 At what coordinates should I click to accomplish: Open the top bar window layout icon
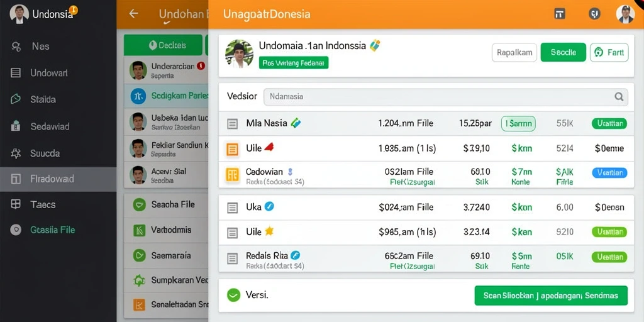pyautogui.click(x=560, y=14)
